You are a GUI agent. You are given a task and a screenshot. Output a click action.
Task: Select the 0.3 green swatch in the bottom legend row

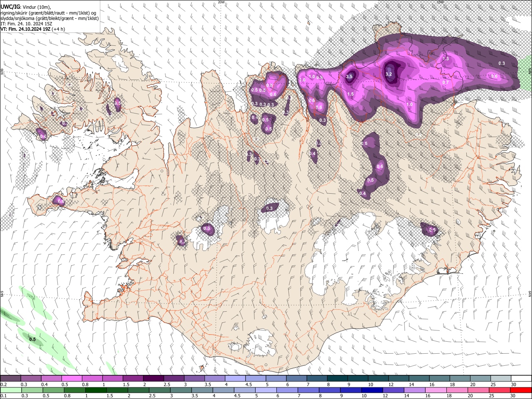(x=32, y=390)
